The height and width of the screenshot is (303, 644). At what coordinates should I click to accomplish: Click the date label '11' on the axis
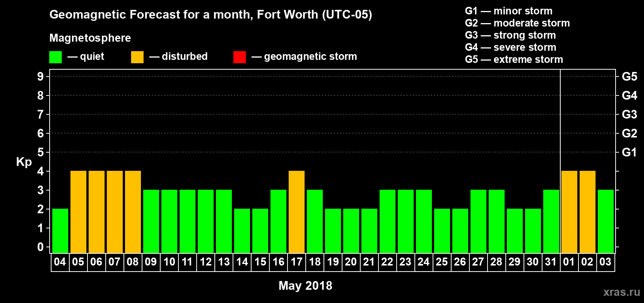pyautogui.click(x=187, y=262)
